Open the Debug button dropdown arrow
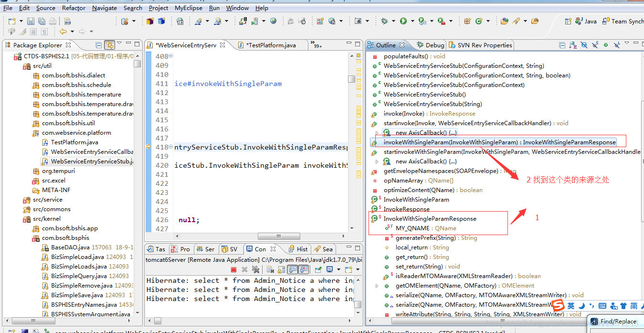The height and width of the screenshot is (333, 644). [x=392, y=21]
